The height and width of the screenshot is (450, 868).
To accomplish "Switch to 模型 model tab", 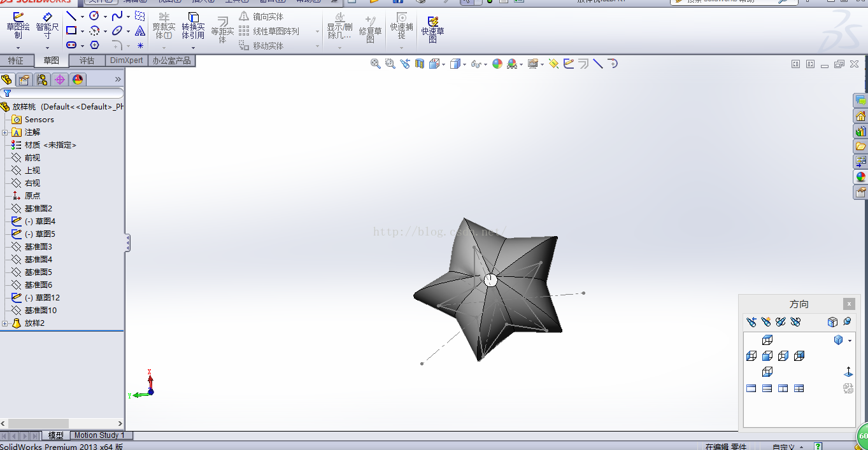I will 56,435.
